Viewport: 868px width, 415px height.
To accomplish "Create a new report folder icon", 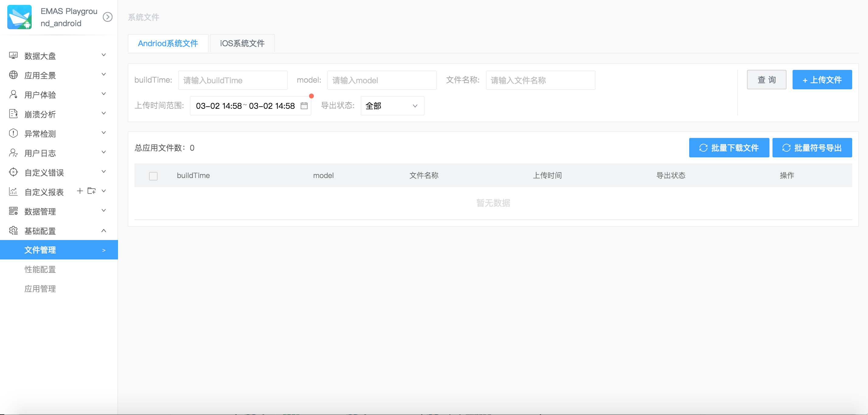I will 91,191.
